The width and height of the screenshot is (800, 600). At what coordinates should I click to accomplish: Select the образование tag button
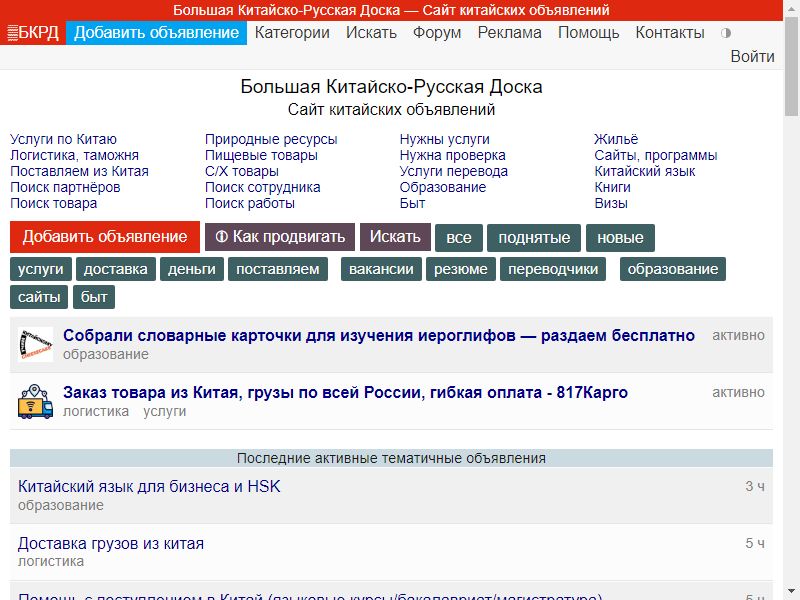click(x=672, y=269)
